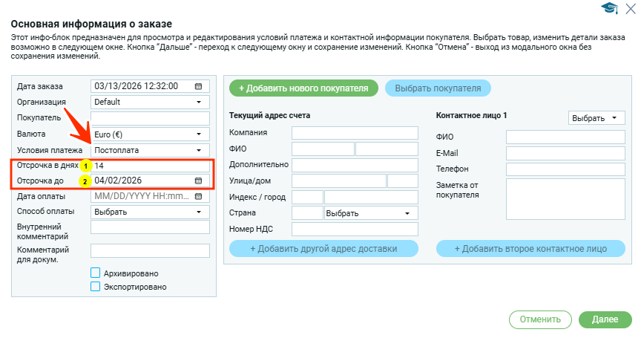Toggle the Экспортировано checkbox
This screenshot has width=644, height=338.
point(95,286)
